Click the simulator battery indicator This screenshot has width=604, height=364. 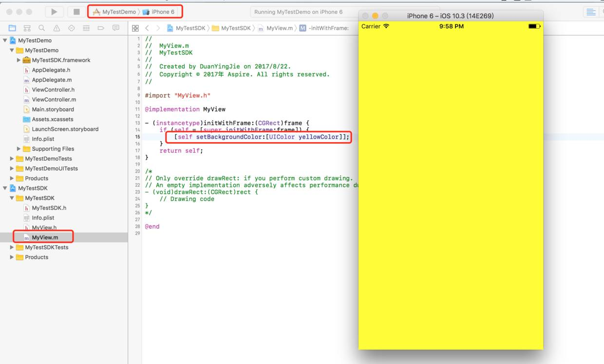(x=534, y=26)
